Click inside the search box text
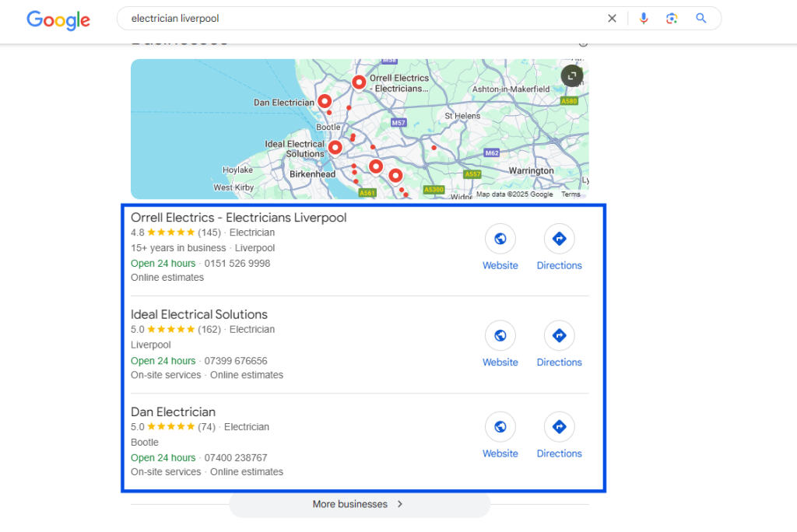This screenshot has height=532, width=797. pos(175,19)
